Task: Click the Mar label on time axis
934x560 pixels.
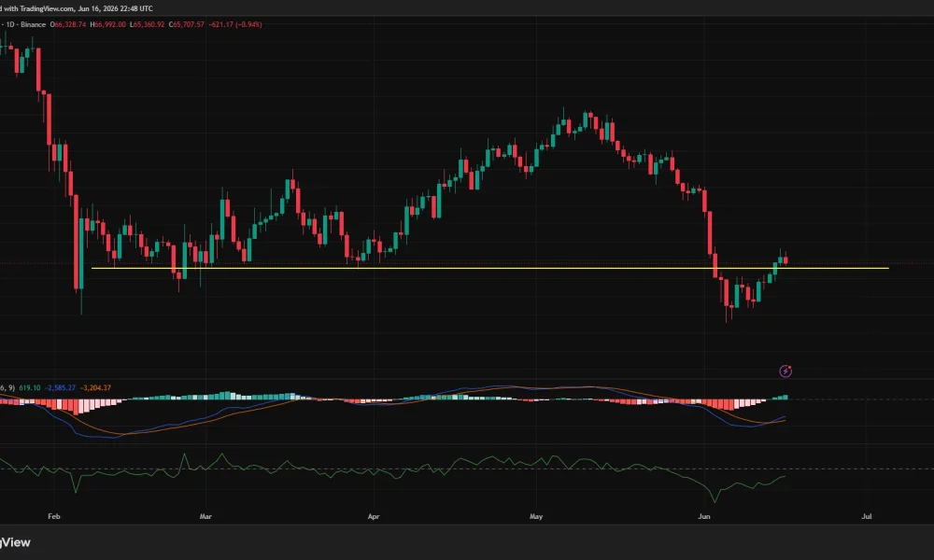Action: tap(205, 516)
